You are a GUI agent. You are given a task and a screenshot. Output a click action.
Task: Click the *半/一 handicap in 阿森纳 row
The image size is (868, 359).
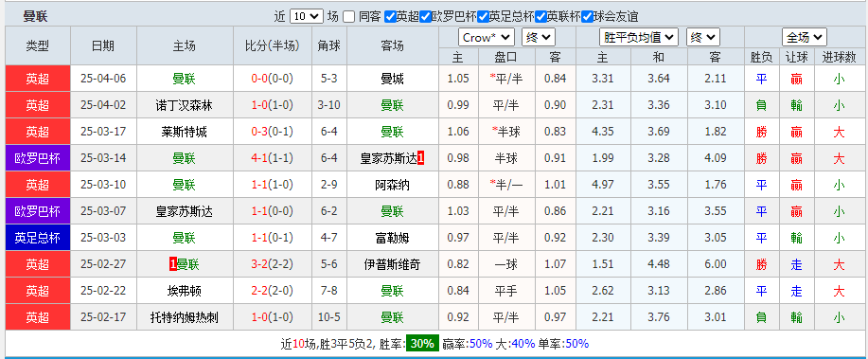click(x=506, y=185)
